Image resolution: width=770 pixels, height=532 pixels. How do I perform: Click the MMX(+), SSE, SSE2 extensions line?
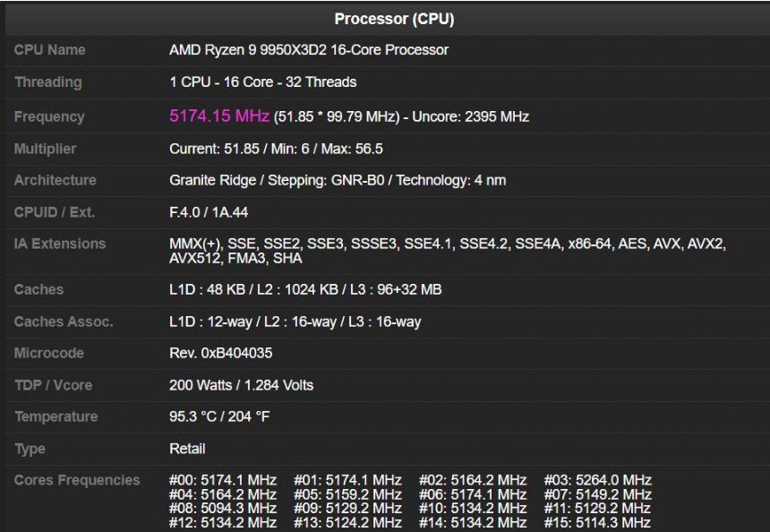coord(448,244)
